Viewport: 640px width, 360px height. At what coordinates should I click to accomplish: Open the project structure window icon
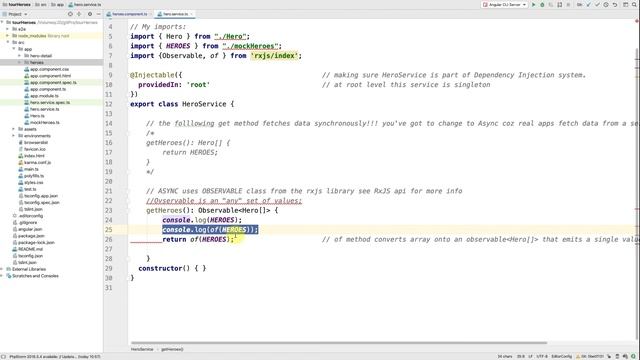click(626, 4)
